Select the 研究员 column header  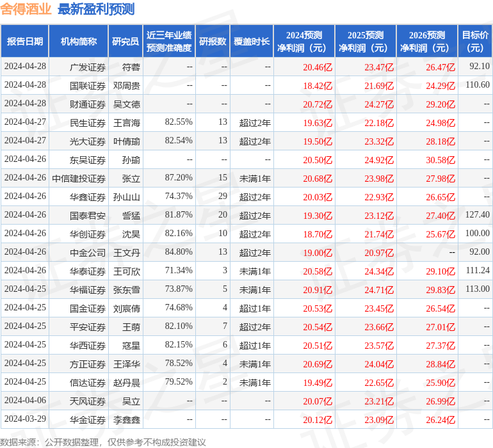(x=125, y=41)
